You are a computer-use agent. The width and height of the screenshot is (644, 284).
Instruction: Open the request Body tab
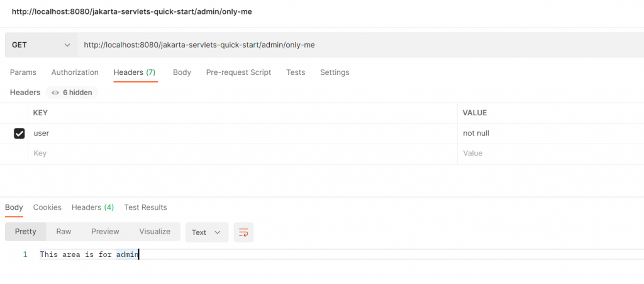point(182,72)
